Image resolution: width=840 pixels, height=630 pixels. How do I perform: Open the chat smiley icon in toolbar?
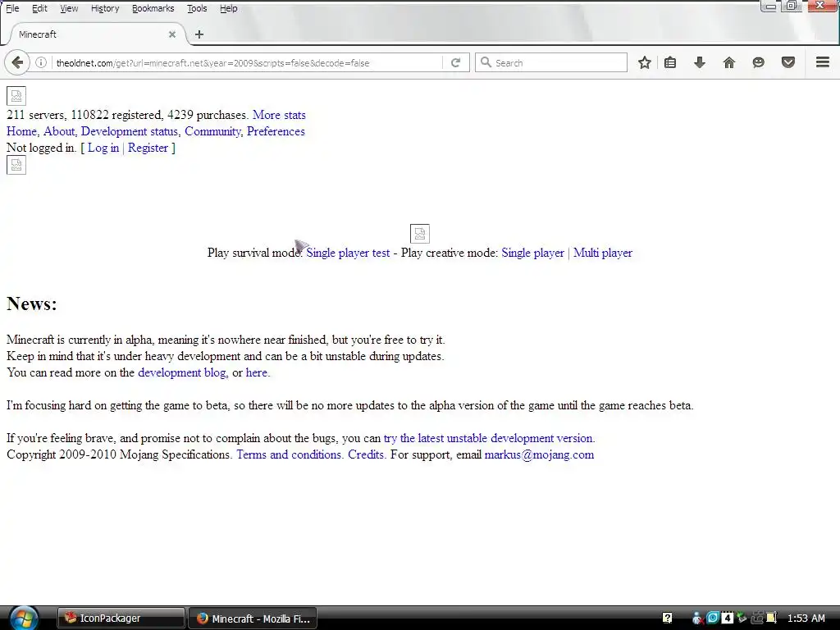759,62
